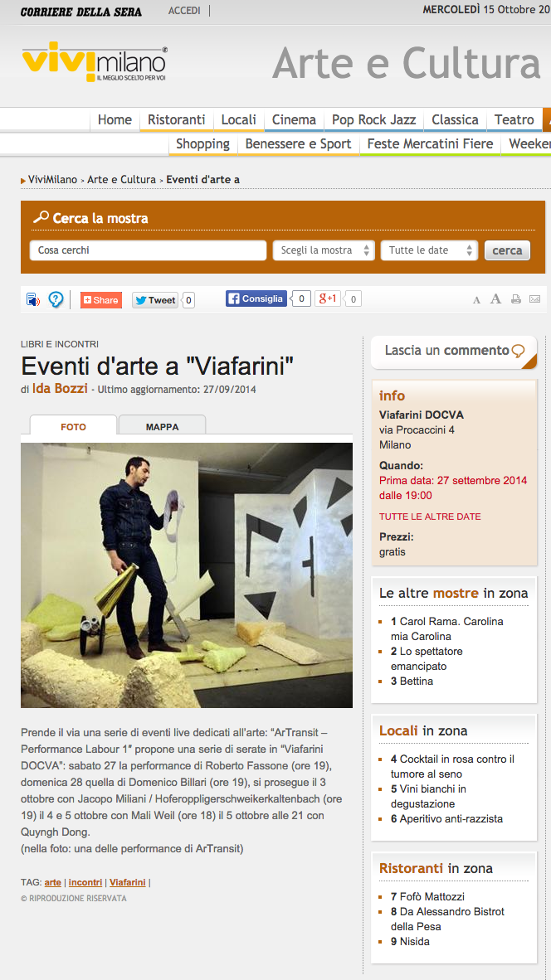Decrease text size with small A icon
551x980 pixels.
click(476, 300)
